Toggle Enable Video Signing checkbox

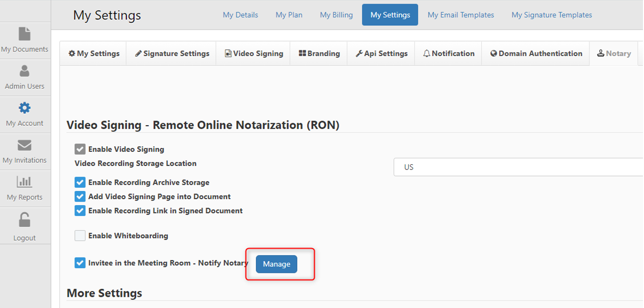[x=80, y=149]
